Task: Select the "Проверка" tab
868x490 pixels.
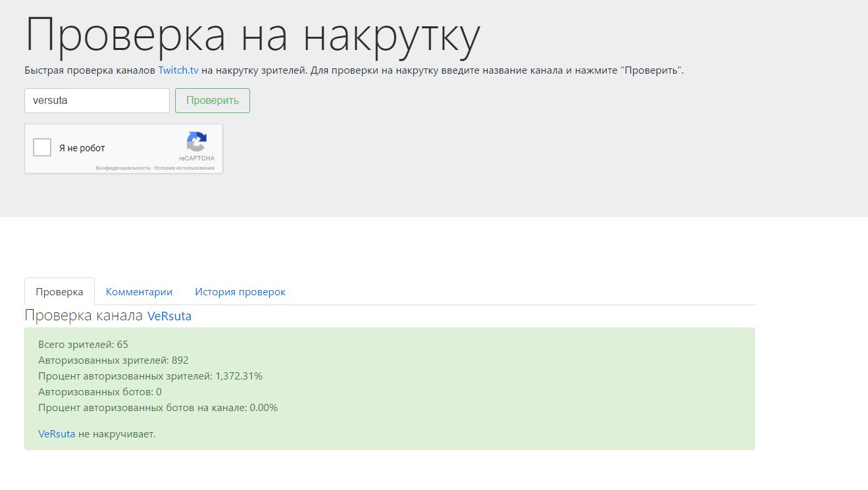Action: coord(59,291)
